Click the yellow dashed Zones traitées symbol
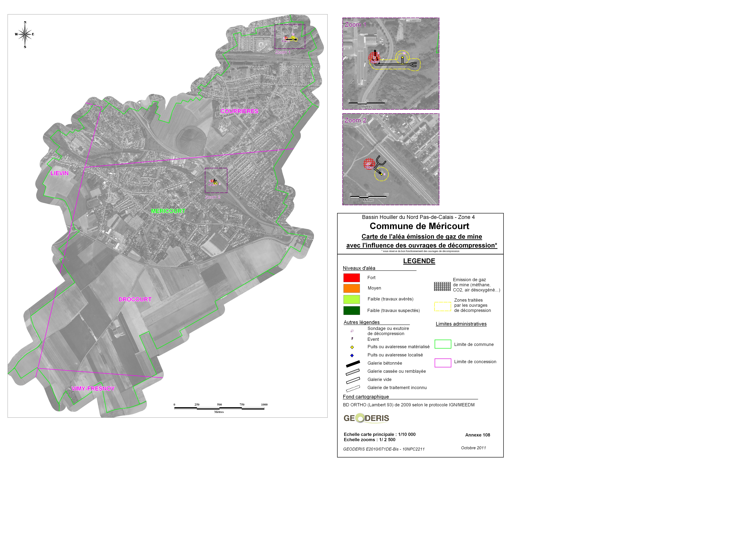The image size is (756, 534). 443,307
